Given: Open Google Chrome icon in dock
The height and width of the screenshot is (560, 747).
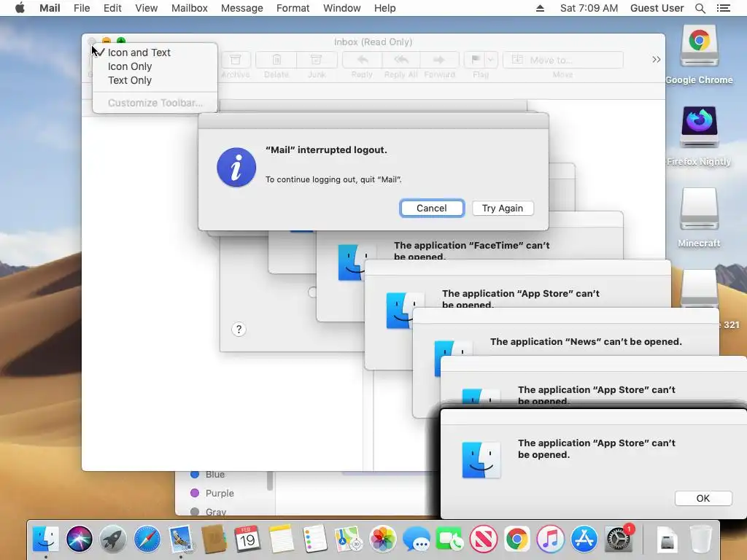Looking at the screenshot, I should coord(517,539).
